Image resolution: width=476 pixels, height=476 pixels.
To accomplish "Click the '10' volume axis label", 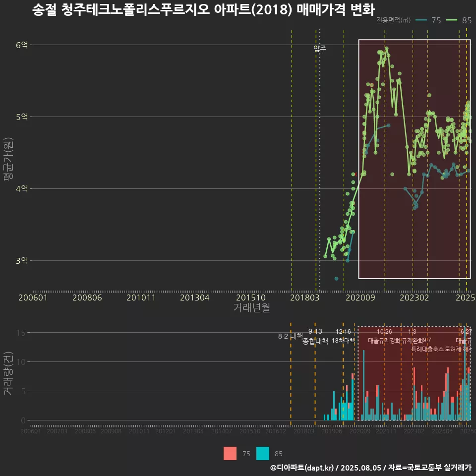I will [21, 362].
